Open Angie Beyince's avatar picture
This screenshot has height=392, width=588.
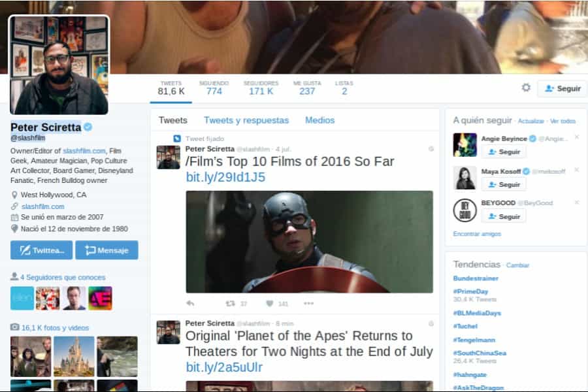(x=465, y=145)
